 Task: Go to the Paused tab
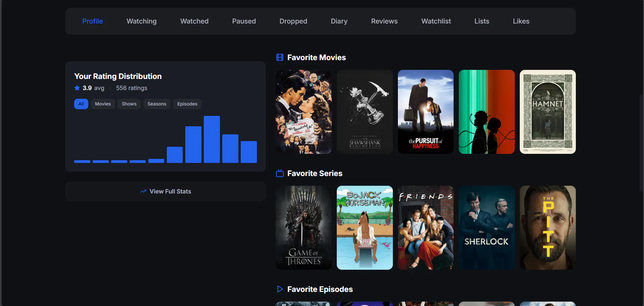(x=244, y=21)
